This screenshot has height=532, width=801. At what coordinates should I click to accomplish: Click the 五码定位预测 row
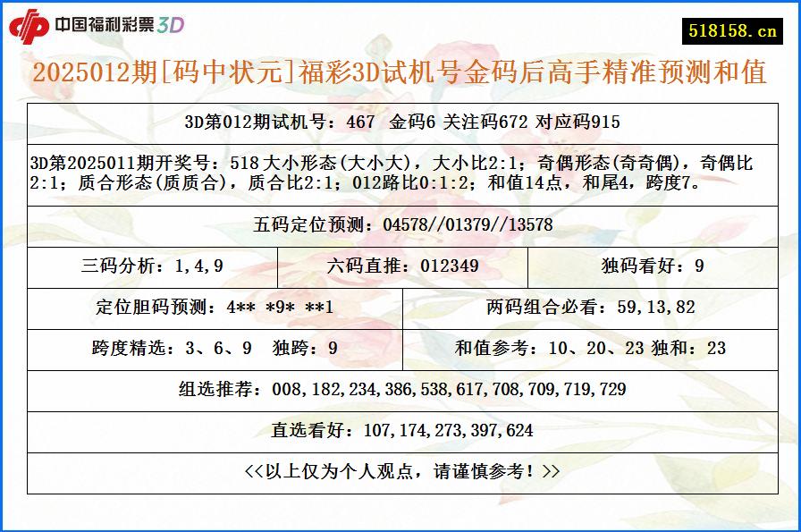pyautogui.click(x=400, y=227)
